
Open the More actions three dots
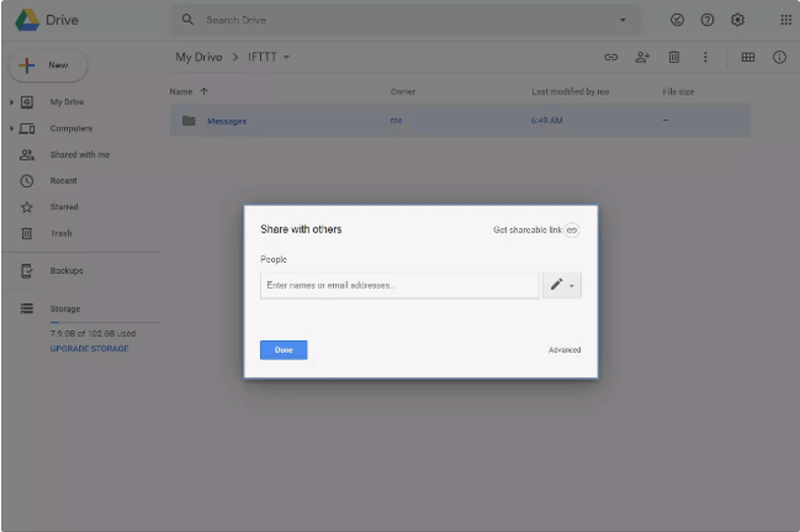point(705,57)
